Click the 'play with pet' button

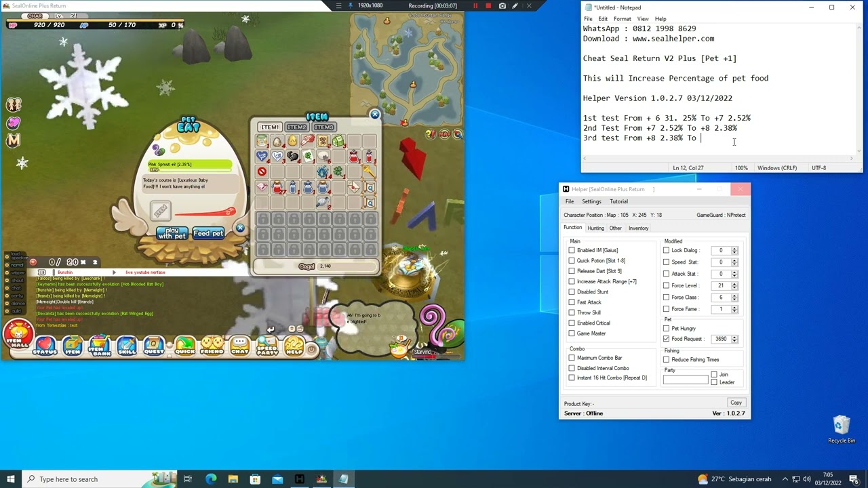coord(172,233)
